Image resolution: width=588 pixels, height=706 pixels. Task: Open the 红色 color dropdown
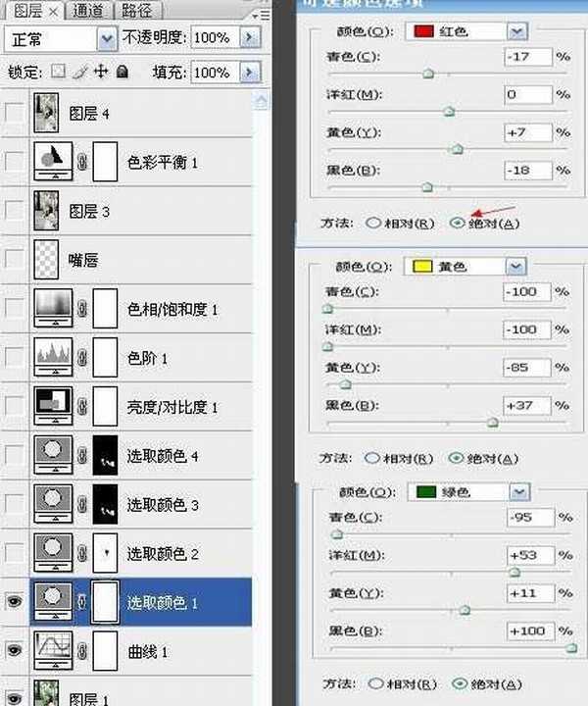[x=516, y=31]
